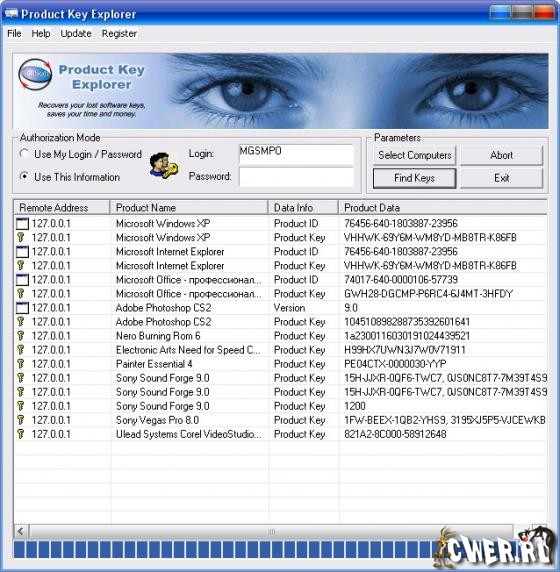Open the File menu
This screenshot has width=560, height=572.
(14, 34)
